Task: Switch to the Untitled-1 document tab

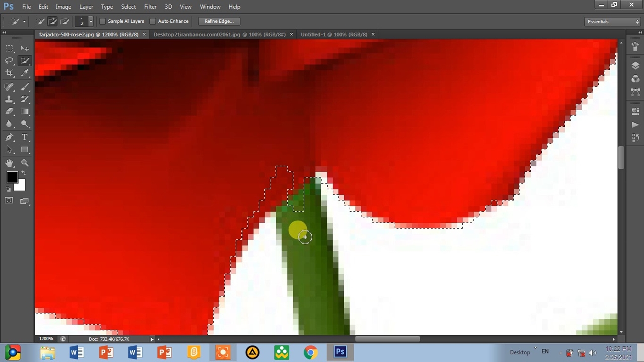Action: point(334,34)
